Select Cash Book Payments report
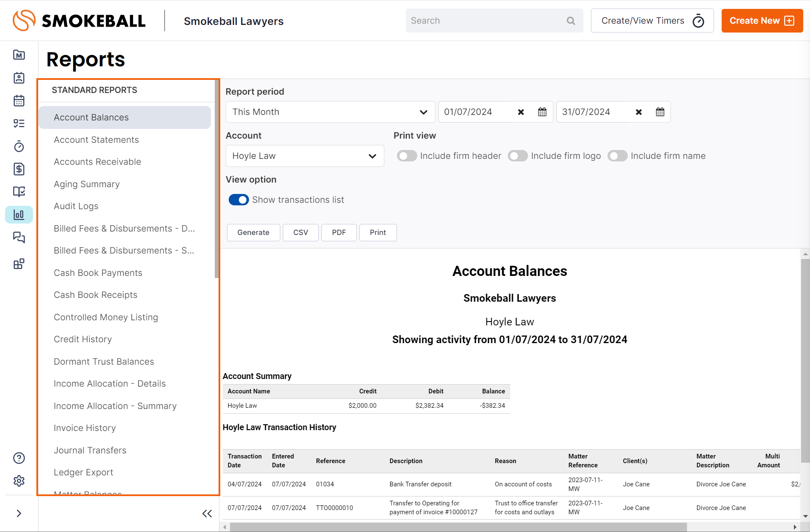Viewport: 810px width, 532px height. point(98,273)
